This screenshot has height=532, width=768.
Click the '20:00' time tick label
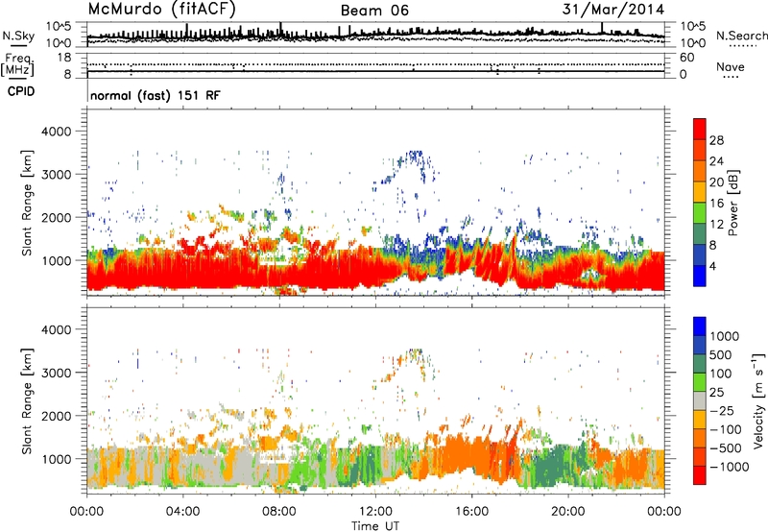coord(568,512)
